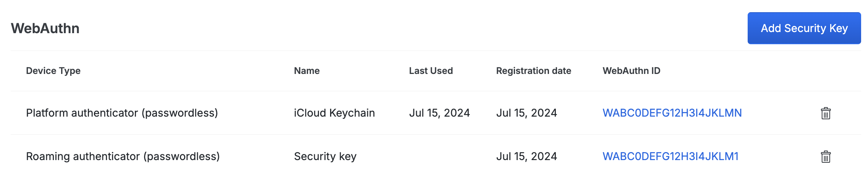This screenshot has height=186, width=868.
Task: Click the Name column header
Action: [307, 71]
